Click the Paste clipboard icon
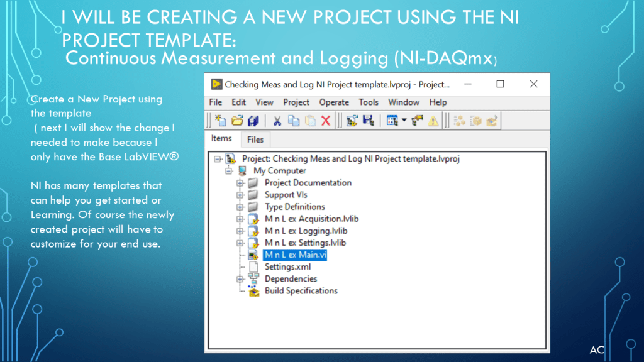 pos(309,121)
